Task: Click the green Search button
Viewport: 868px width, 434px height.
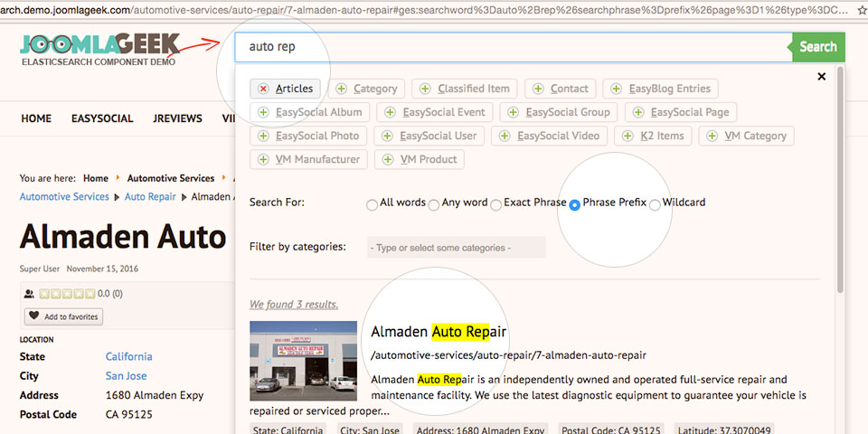Action: pos(819,47)
